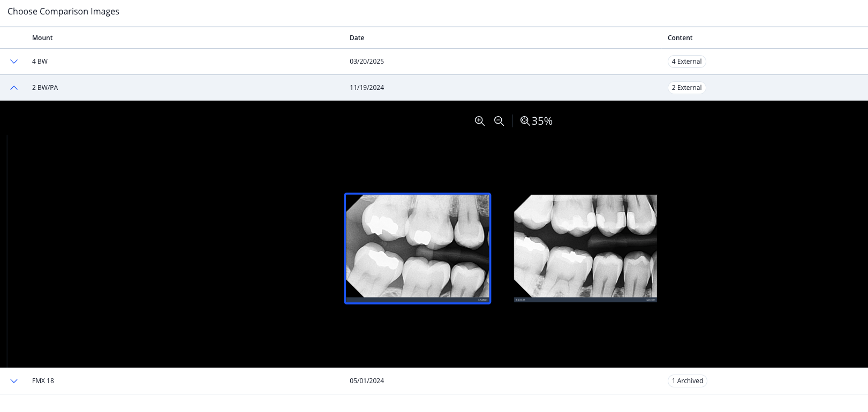Screen dimensions: 868x412
Task: Click the FMX 18 mount name
Action: tap(43, 381)
